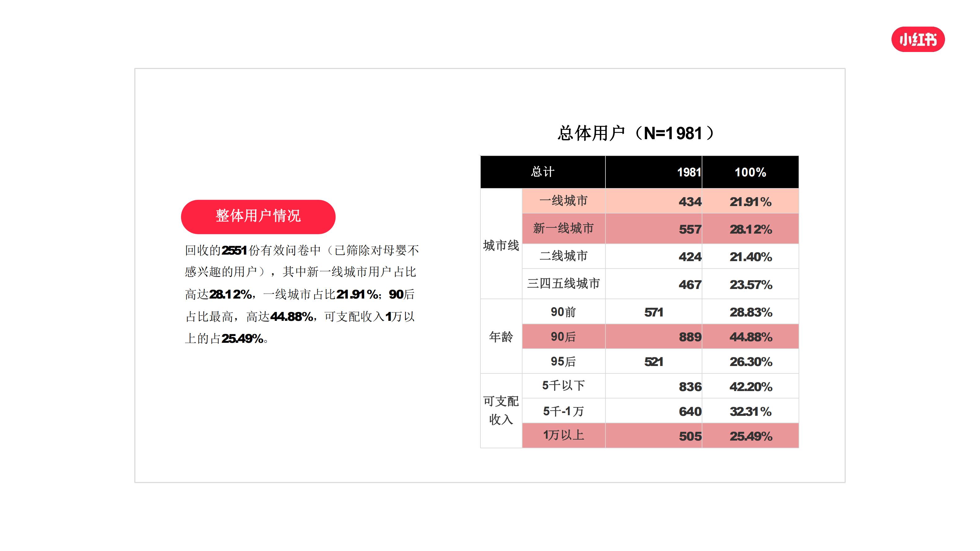Click the 90后 row label in table
Image resolution: width=980 pixels, height=551 pixels.
[563, 336]
